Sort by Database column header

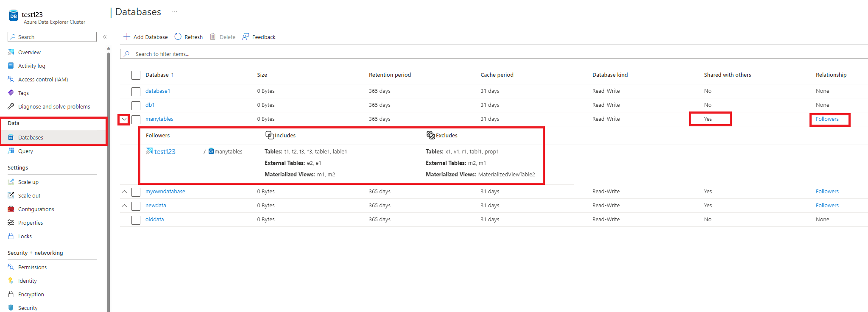click(x=159, y=75)
